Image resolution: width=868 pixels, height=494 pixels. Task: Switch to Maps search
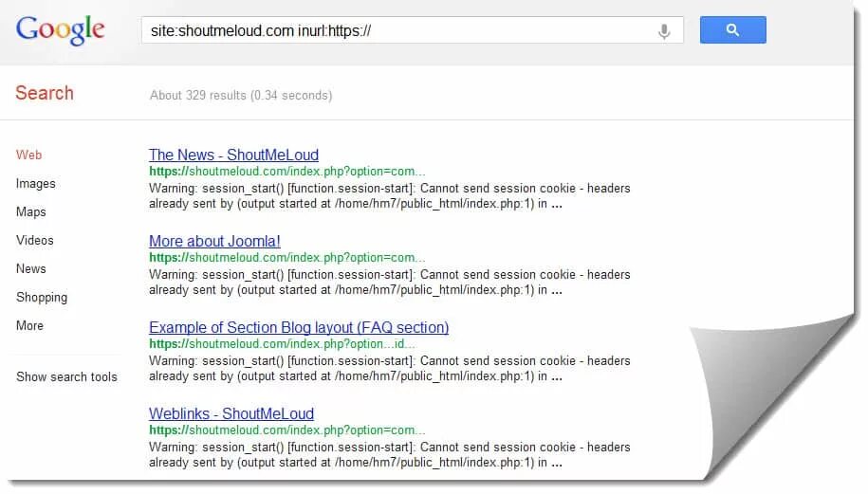click(x=31, y=211)
